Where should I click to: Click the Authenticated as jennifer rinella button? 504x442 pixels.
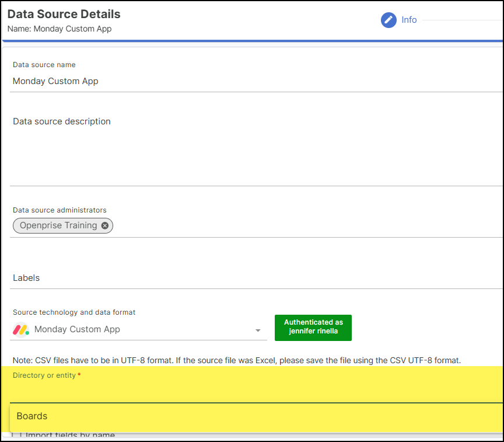[x=313, y=327]
